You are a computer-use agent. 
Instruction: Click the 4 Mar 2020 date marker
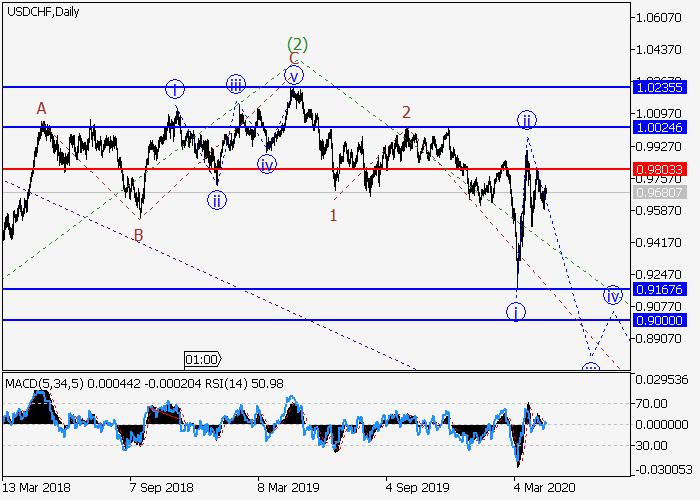pyautogui.click(x=544, y=485)
